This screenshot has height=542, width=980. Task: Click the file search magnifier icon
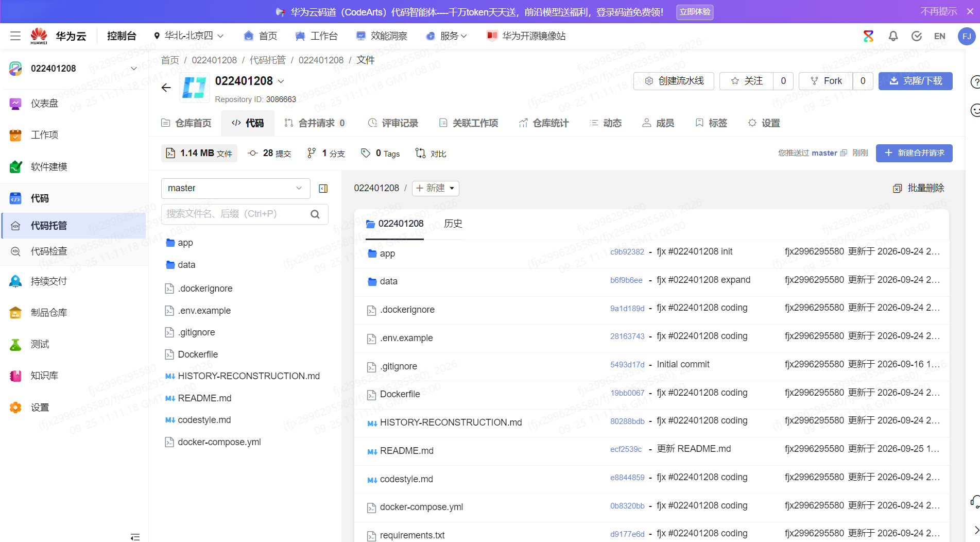point(315,214)
